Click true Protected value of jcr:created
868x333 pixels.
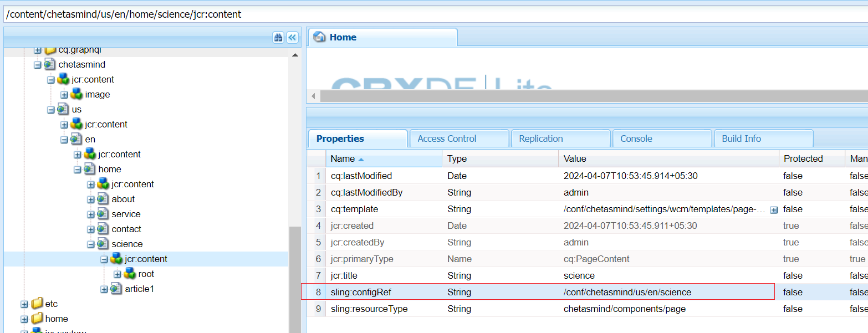coord(791,226)
